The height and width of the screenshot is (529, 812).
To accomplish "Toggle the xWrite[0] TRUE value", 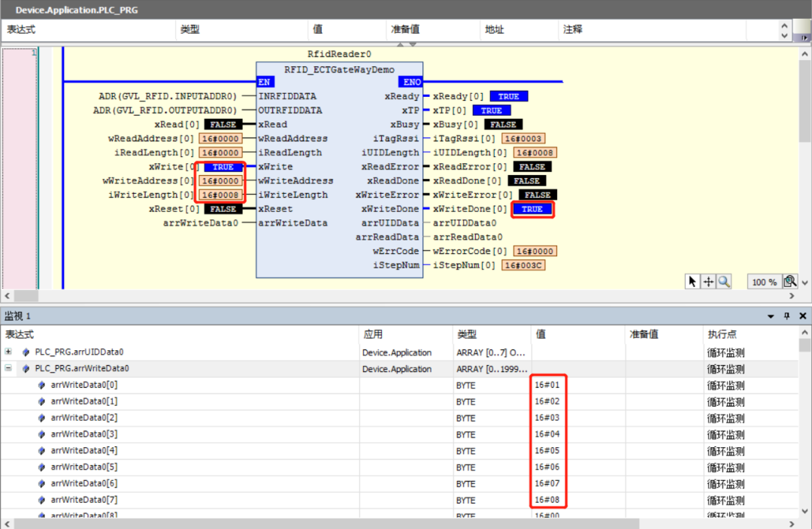I will 223,167.
